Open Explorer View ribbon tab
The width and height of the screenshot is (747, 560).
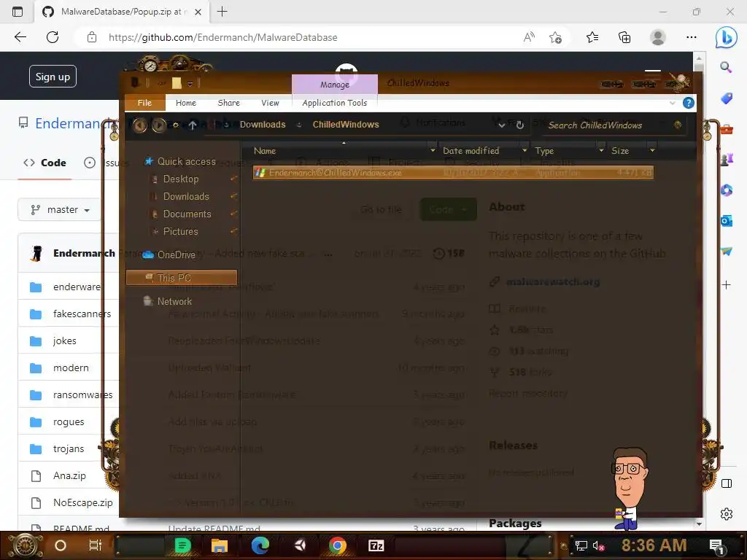[x=270, y=103]
